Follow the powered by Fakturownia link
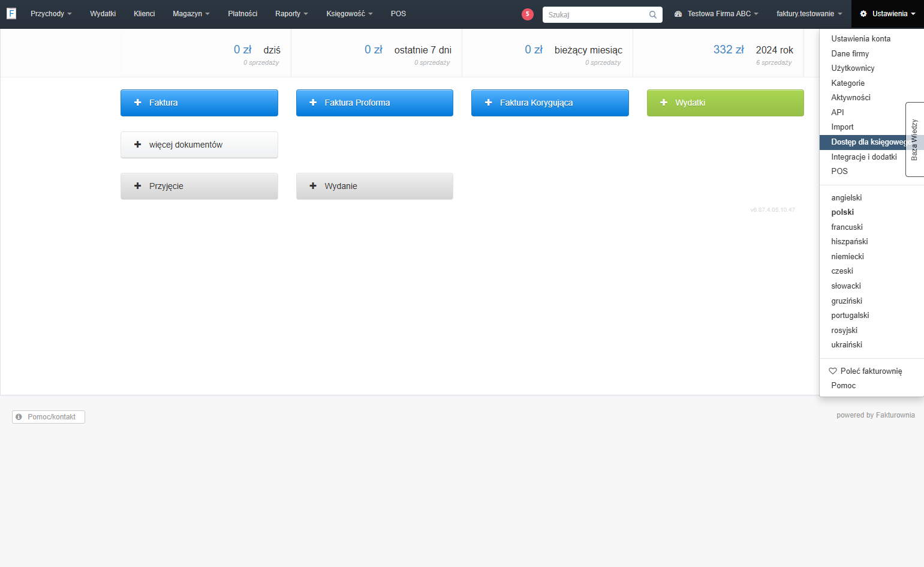The height and width of the screenshot is (567, 924). (x=875, y=415)
